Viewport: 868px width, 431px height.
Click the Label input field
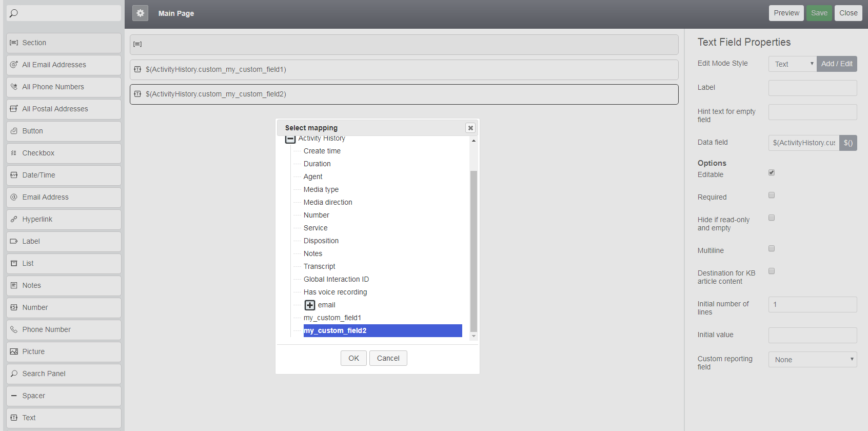[813, 88]
